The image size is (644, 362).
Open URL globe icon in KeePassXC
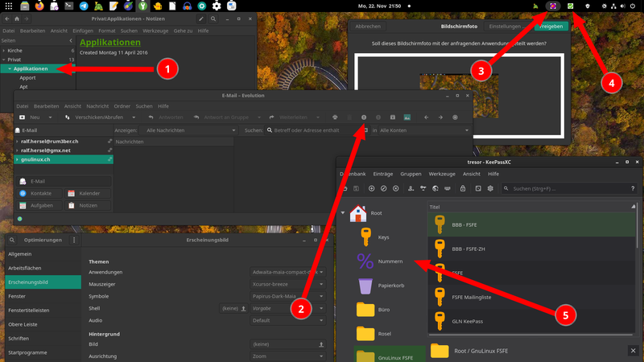(436, 188)
